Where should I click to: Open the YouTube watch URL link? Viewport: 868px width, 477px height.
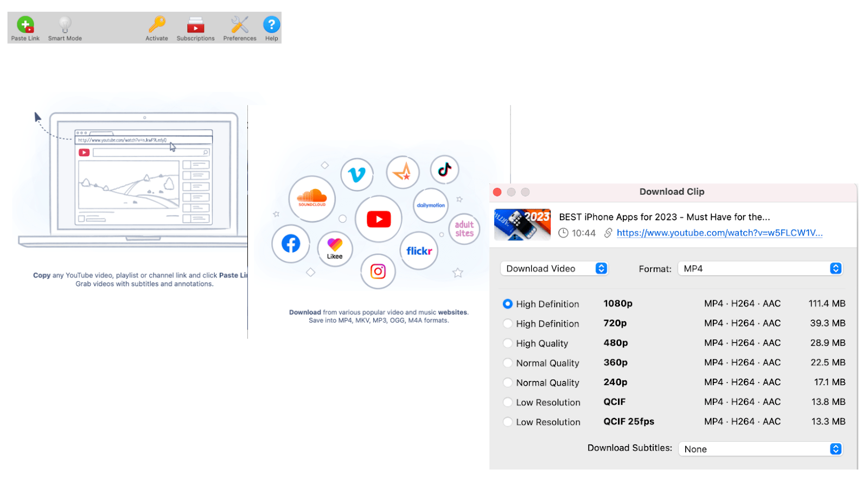pos(720,233)
